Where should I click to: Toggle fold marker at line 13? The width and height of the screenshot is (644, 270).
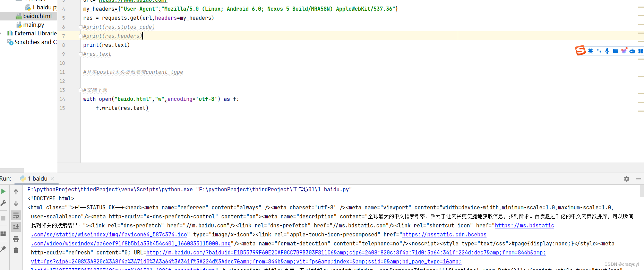pyautogui.click(x=80, y=90)
